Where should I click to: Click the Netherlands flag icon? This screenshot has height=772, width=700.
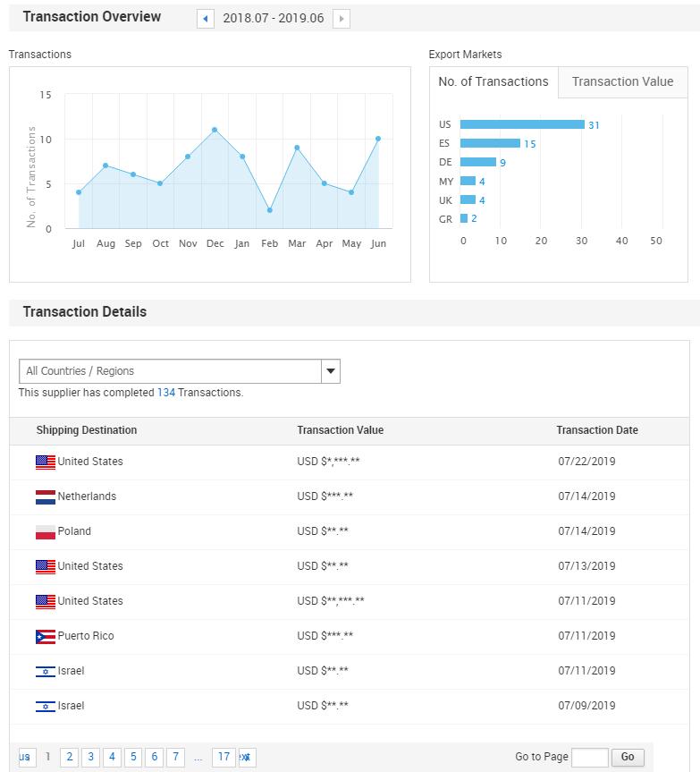click(x=46, y=497)
